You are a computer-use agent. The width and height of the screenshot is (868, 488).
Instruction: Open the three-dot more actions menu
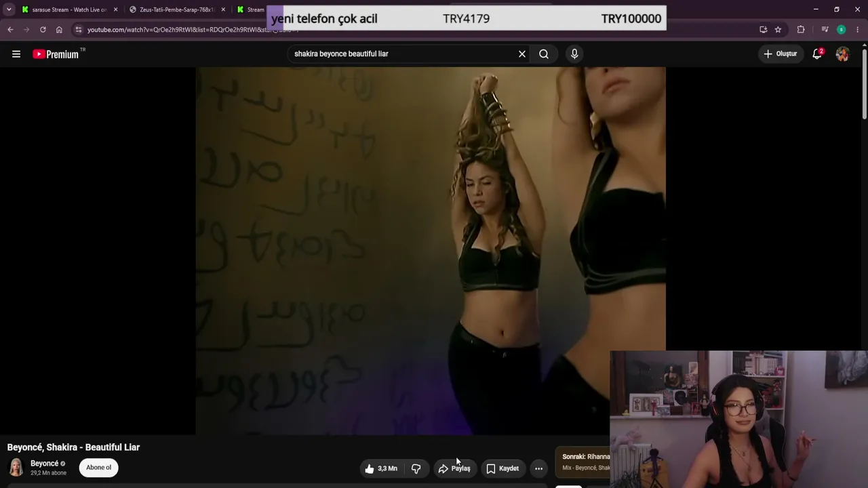point(538,468)
